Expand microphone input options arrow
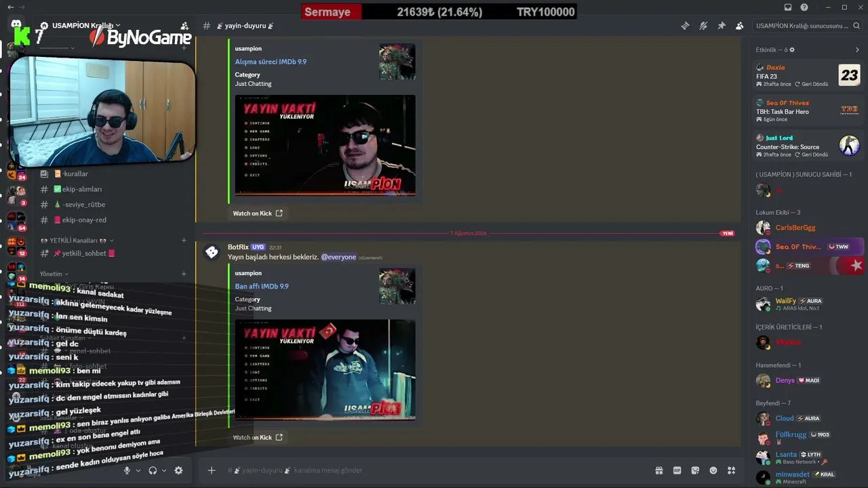Screen dimensions: 868x488 [x=138, y=470]
